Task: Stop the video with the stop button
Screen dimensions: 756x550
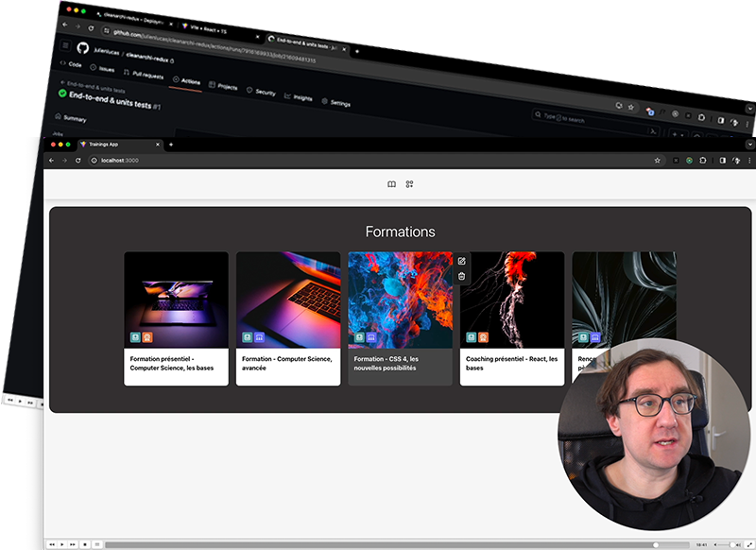Action: (85, 544)
